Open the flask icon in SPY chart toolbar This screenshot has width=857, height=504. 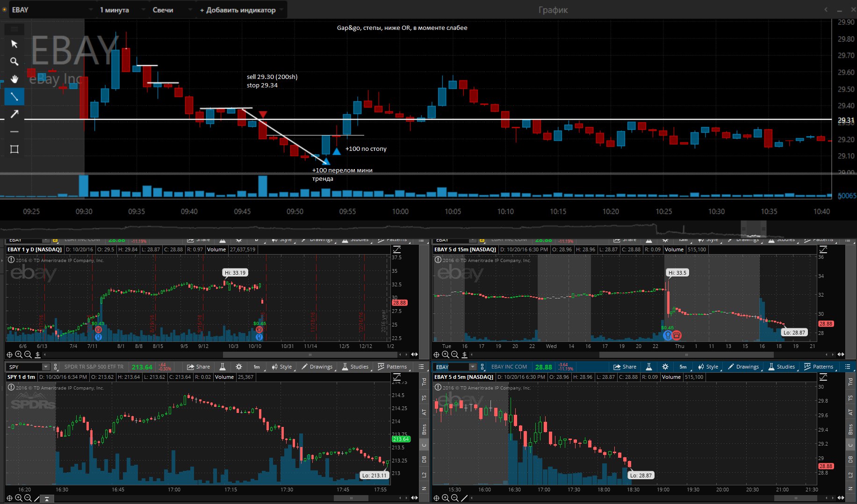(223, 367)
